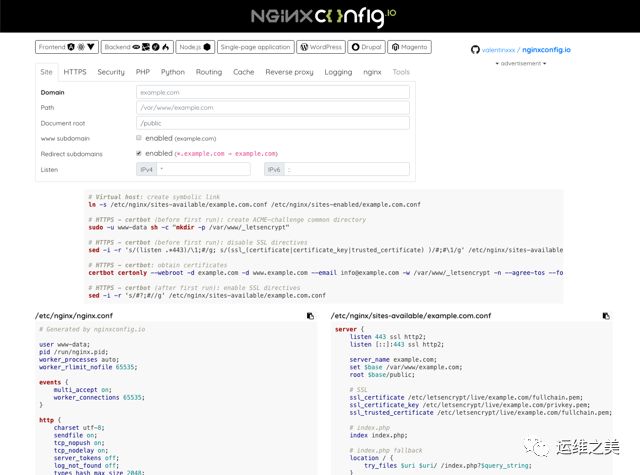The image size is (640, 475).
Task: Apply the Frontend frameworks preset
Action: coord(66,47)
